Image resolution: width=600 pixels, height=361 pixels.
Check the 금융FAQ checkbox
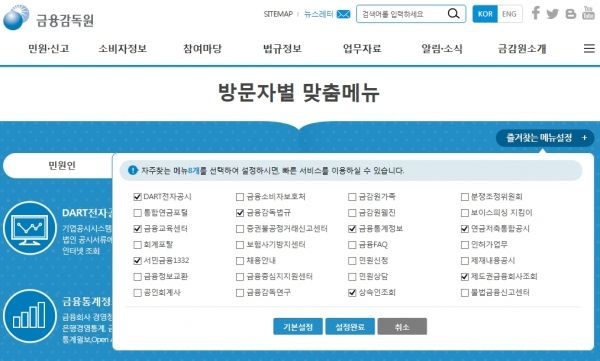point(352,245)
